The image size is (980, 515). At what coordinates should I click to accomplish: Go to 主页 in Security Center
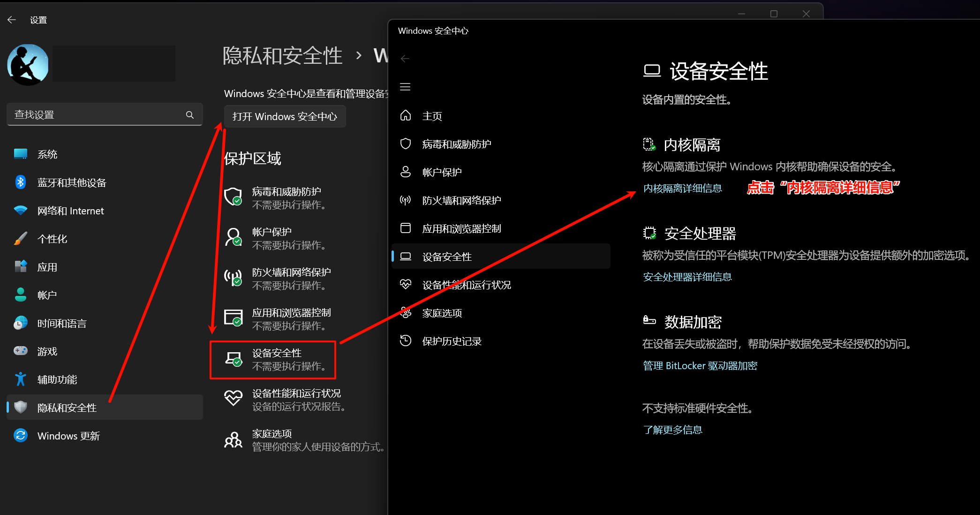501,116
